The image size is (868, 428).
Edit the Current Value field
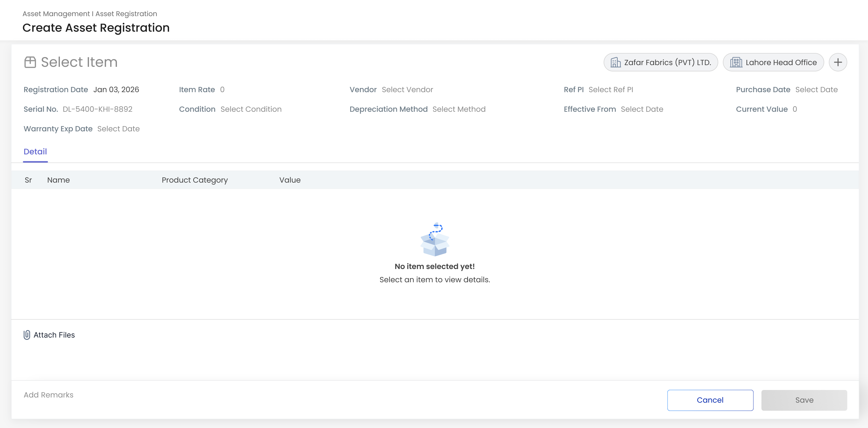tap(795, 109)
